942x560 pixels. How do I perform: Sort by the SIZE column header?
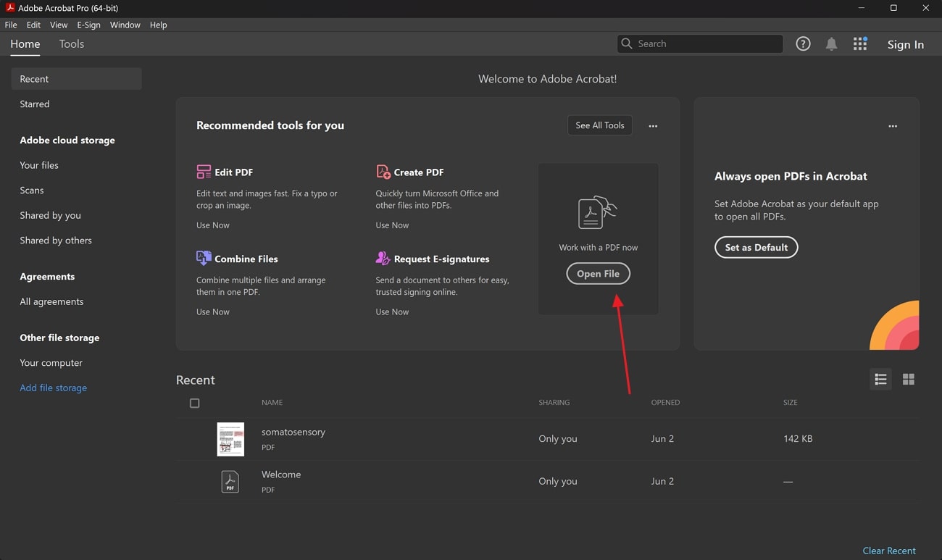click(790, 402)
